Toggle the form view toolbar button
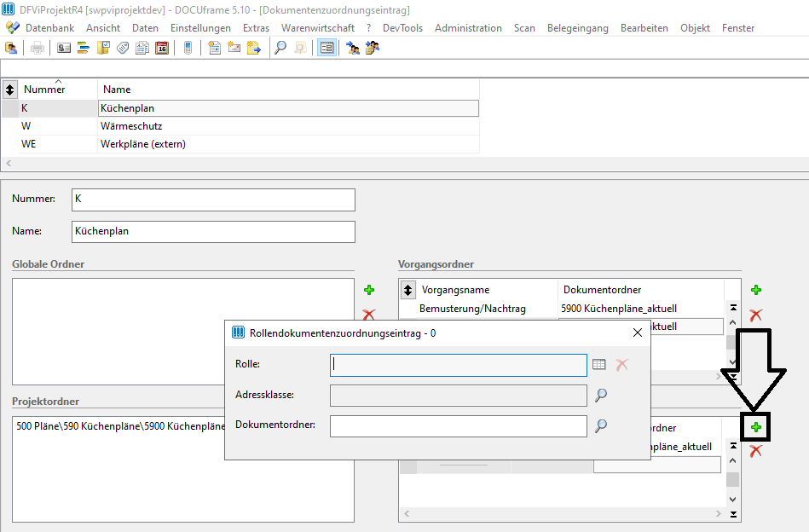Viewport: 809px width, 532px height. [326, 49]
